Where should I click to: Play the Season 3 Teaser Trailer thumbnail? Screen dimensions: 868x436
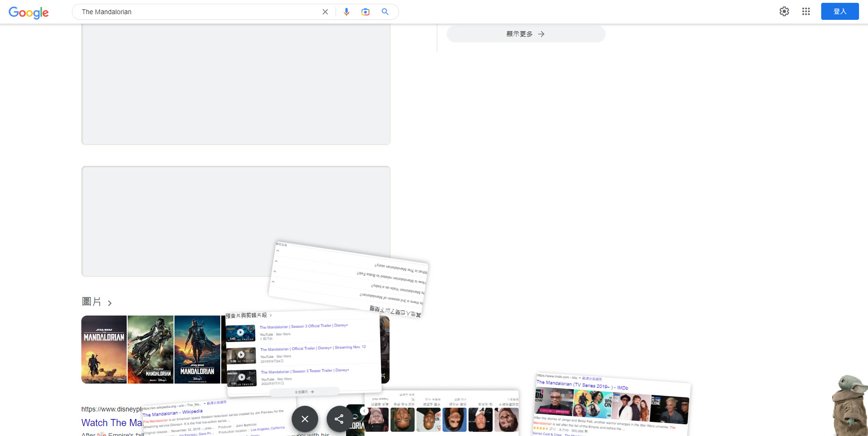click(242, 377)
